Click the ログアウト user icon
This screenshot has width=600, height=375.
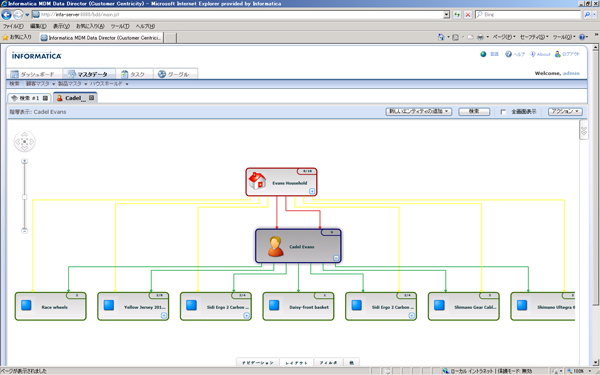click(558, 54)
